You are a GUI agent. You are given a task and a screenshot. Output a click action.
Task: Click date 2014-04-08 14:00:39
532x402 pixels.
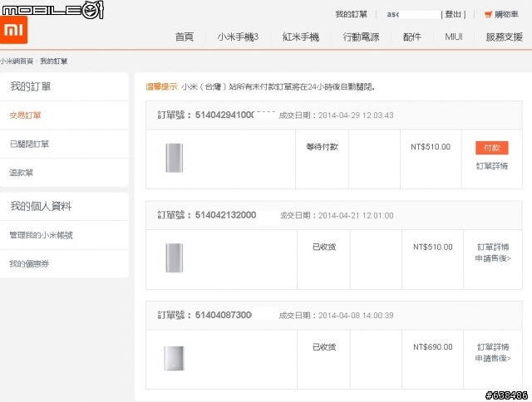tap(356, 316)
